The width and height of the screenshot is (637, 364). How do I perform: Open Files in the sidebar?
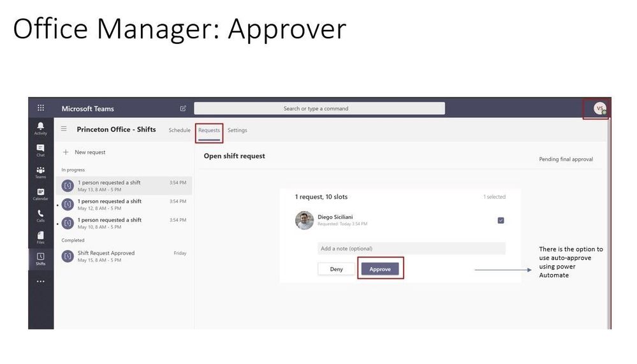pyautogui.click(x=41, y=238)
